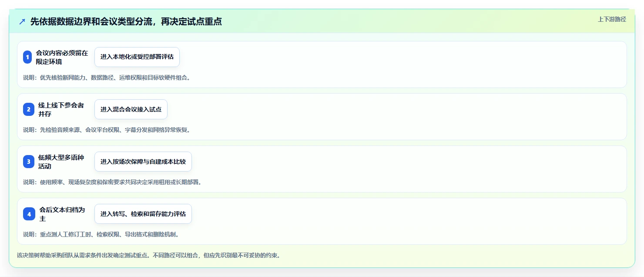644x277 pixels.
Task: Click step badge number 3
Action: [x=29, y=162]
